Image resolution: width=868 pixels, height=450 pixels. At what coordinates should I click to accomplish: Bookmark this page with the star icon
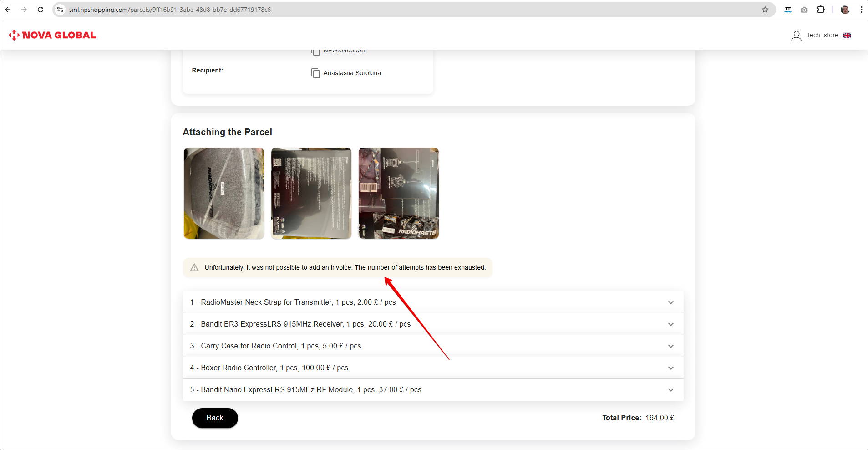[x=765, y=10]
